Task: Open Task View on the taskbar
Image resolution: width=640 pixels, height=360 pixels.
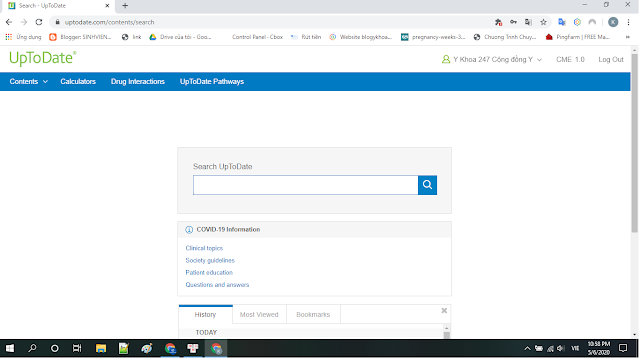Action: pos(77,348)
